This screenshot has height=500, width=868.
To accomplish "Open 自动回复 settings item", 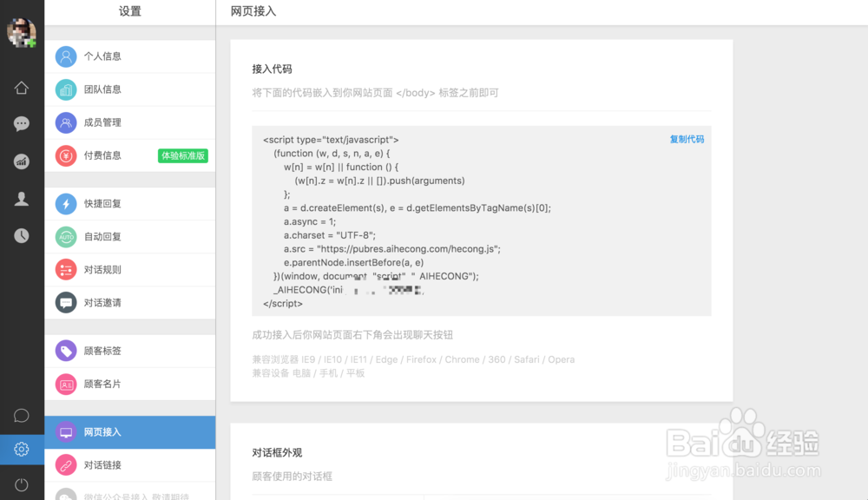I will click(x=130, y=237).
